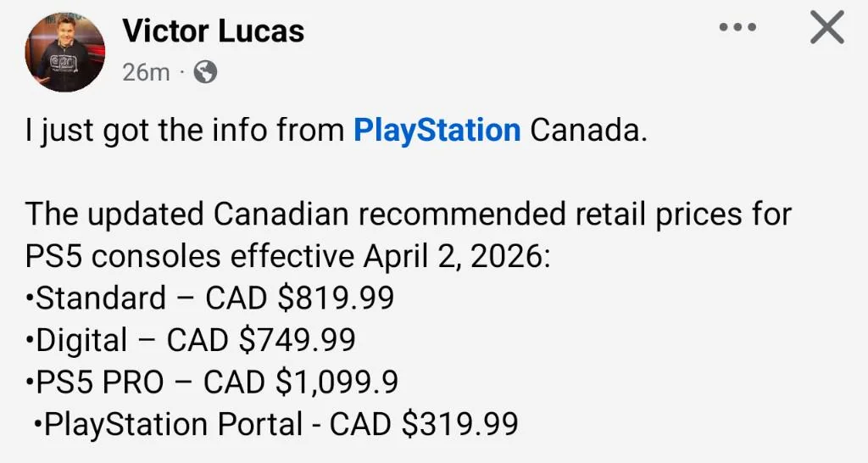This screenshot has height=463, width=868.
Task: Click the "PS5 consoles effective" text
Action: pos(189,255)
